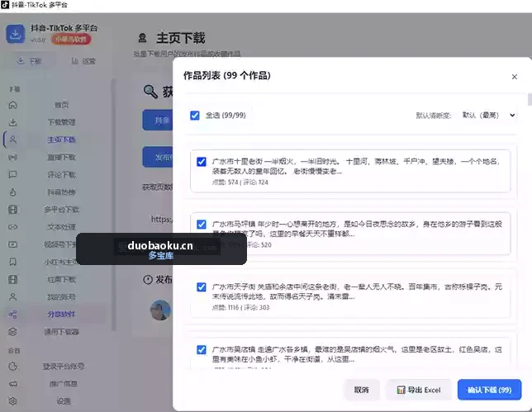Toggle the 全选 (99/99) checkbox
The image size is (532, 412).
[x=195, y=116]
